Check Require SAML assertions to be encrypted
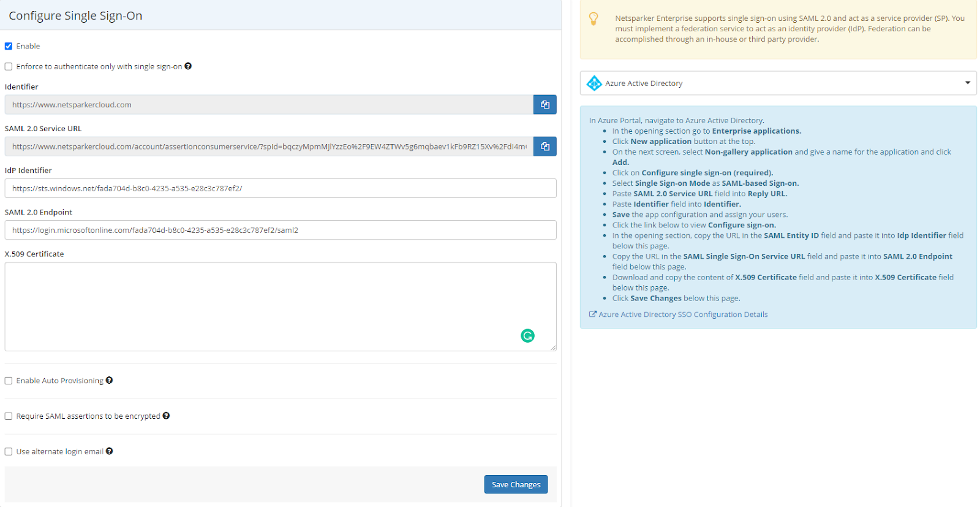980x507 pixels. pos(9,416)
